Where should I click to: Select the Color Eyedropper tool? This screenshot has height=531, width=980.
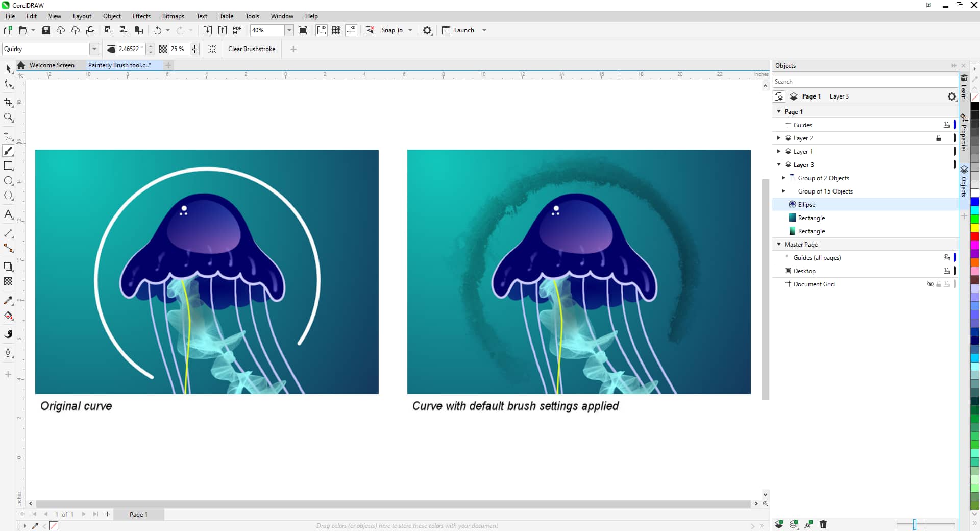click(x=8, y=301)
